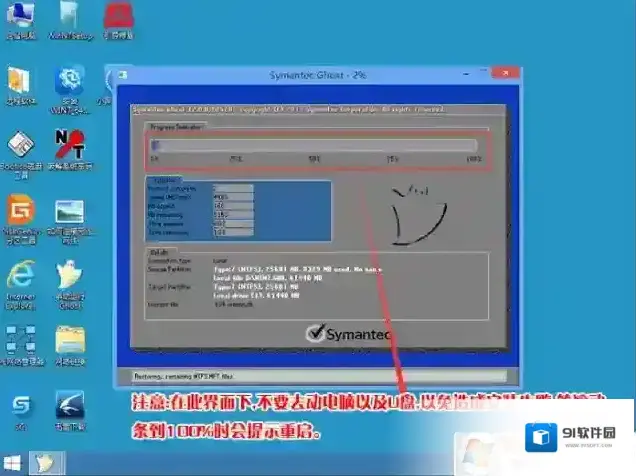The width and height of the screenshot is (636, 476).
Task: Open the orange G partition tool icon
Action: (x=19, y=212)
